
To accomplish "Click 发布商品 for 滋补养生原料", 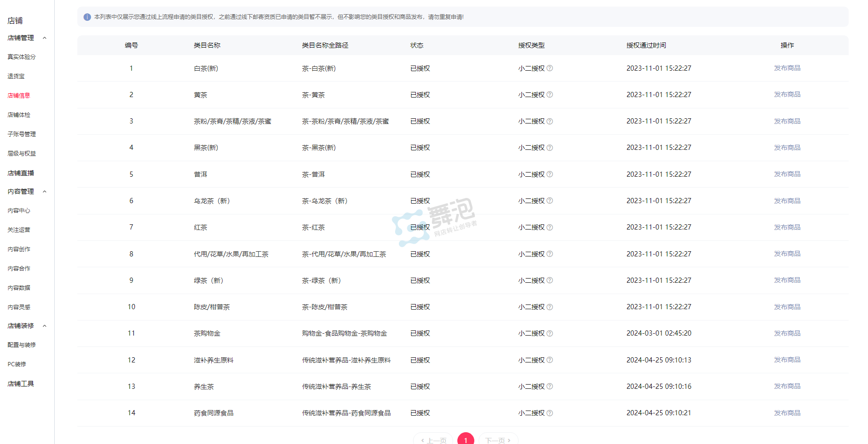I will coord(787,360).
